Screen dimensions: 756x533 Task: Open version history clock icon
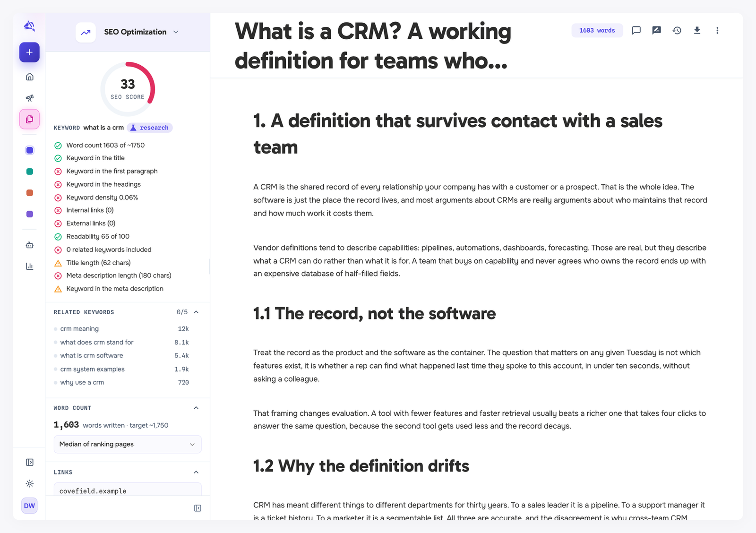click(677, 30)
